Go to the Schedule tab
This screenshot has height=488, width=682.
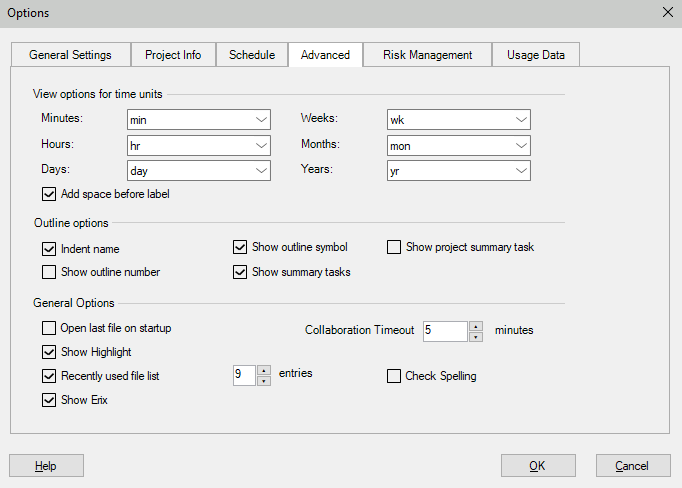(x=252, y=55)
